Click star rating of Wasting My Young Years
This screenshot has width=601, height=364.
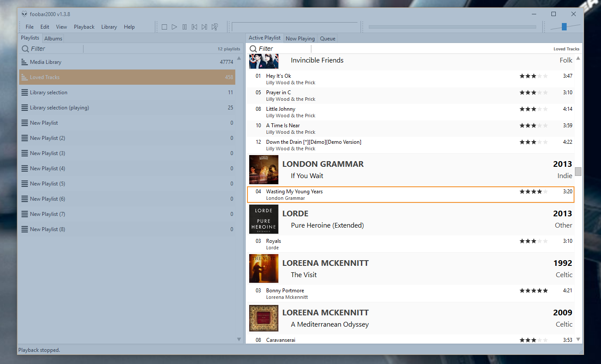click(534, 192)
